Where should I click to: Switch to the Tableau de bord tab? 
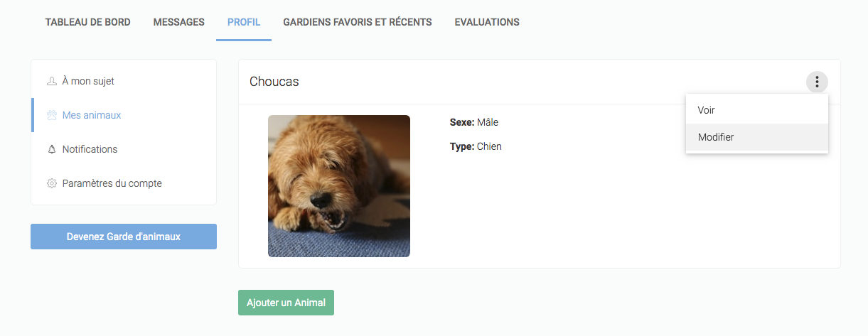(88, 22)
